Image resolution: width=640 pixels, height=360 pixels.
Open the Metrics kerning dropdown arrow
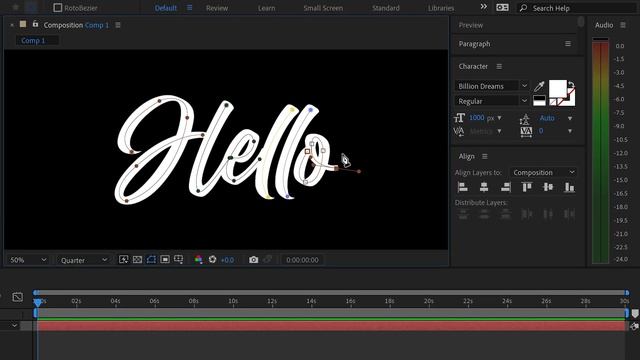499,131
